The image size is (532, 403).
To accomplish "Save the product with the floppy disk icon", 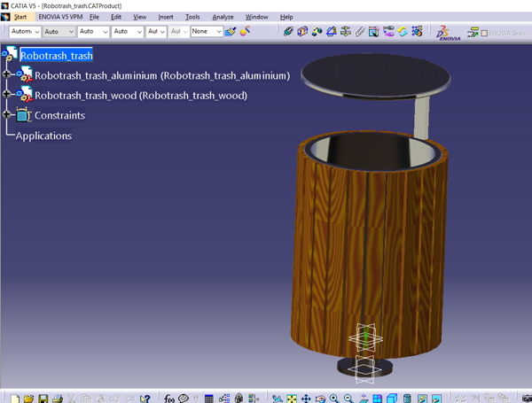I will pos(43,399).
